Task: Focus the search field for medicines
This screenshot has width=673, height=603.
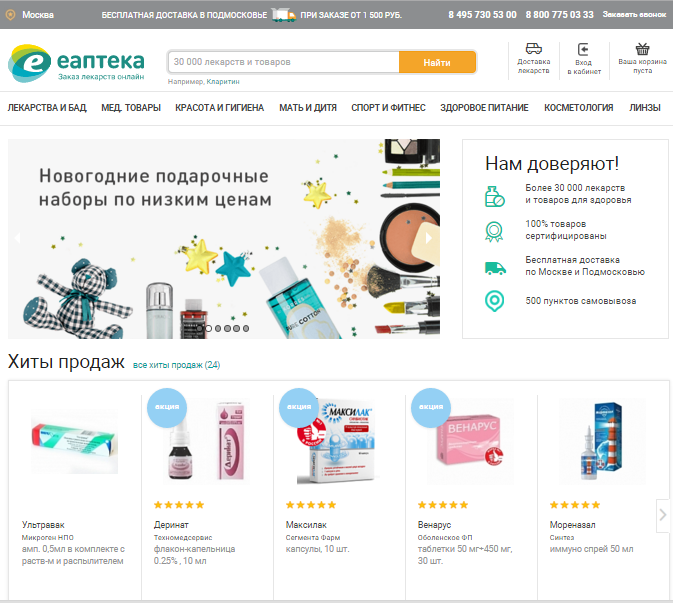Action: [x=284, y=62]
